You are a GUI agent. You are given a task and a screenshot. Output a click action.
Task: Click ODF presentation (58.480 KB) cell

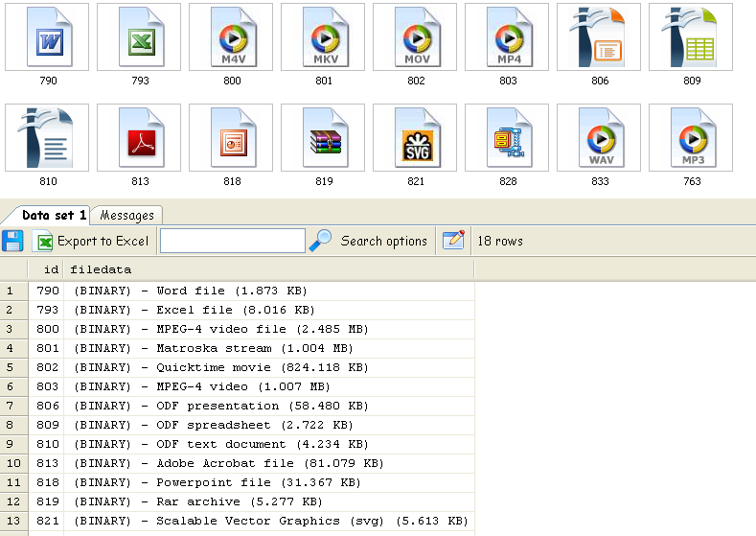pos(269,407)
